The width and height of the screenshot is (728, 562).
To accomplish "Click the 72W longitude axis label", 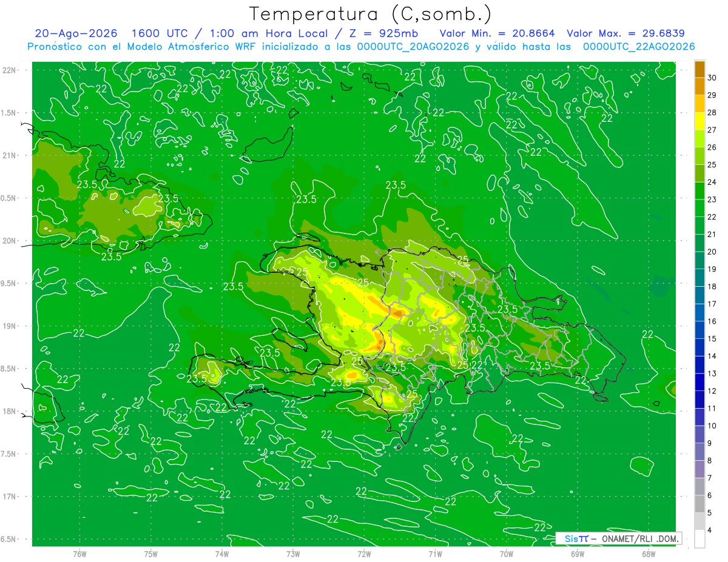I will pos(364,554).
